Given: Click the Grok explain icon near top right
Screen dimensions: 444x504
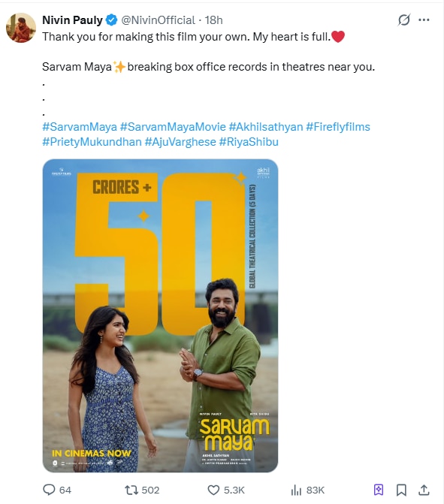Looking at the screenshot, I should tap(404, 20).
